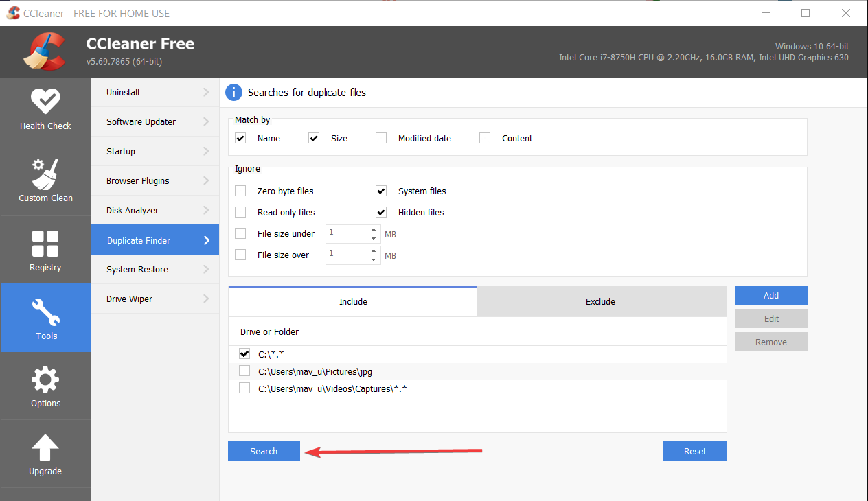
Task: Toggle Match by Size checkbox
Action: point(314,138)
